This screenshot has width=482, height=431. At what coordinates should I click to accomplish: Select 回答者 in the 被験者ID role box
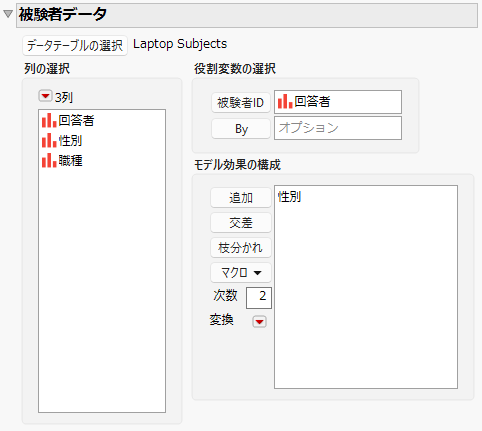pyautogui.click(x=312, y=102)
